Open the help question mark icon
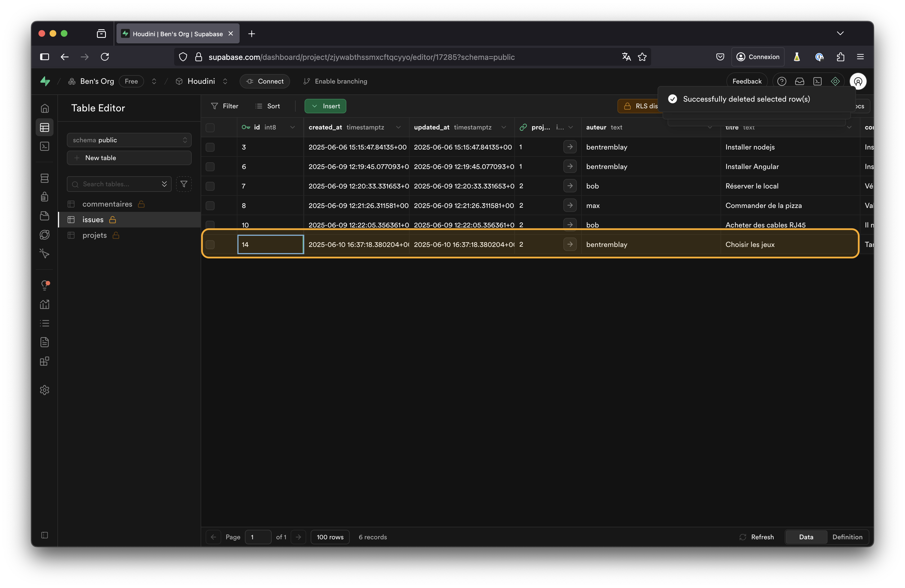The width and height of the screenshot is (905, 588). pyautogui.click(x=781, y=81)
